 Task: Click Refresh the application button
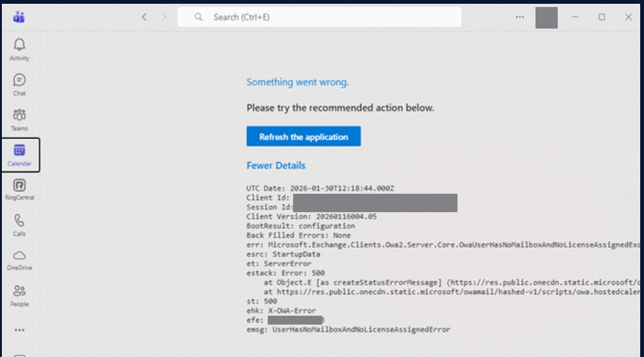pyautogui.click(x=303, y=137)
